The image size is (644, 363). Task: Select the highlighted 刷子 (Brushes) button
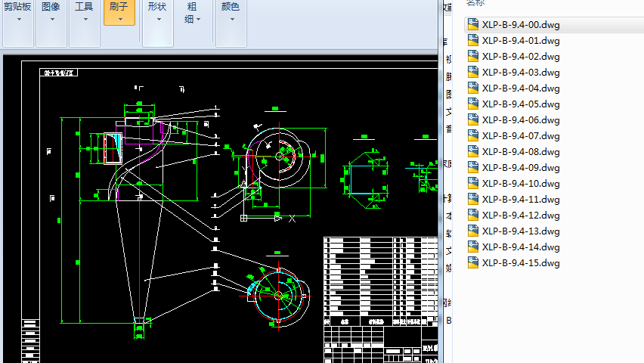point(119,14)
